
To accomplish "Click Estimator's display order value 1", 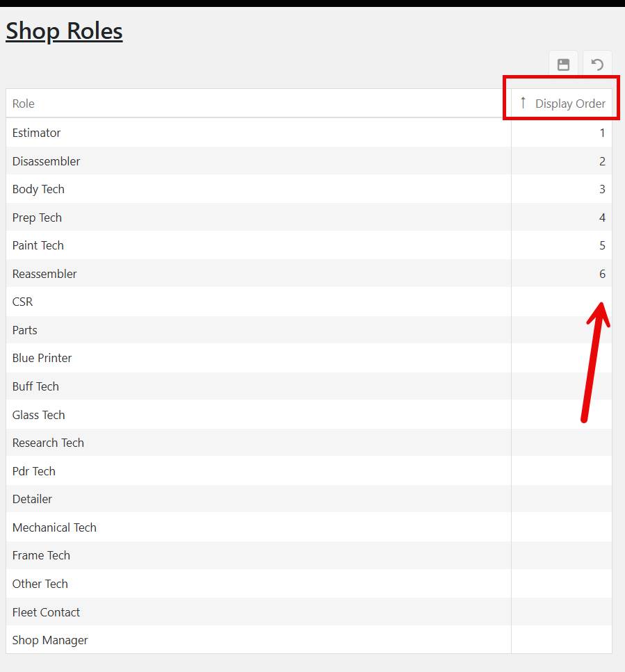I will [602, 133].
